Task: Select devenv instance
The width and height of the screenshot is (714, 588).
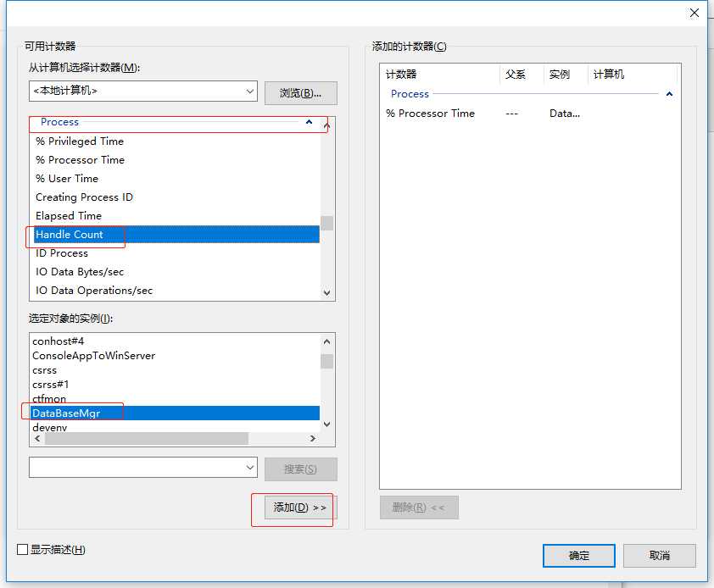Action: pos(176,427)
